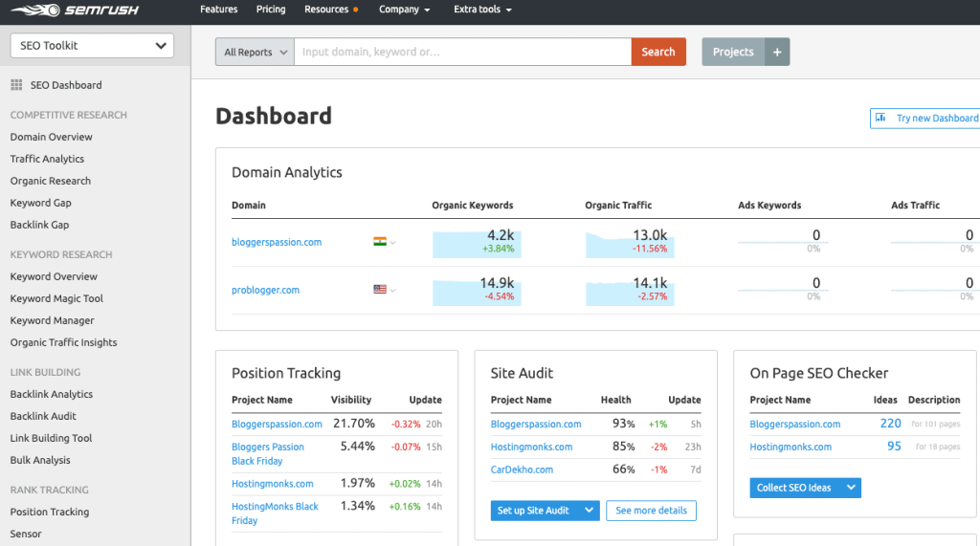980x546 pixels.
Task: Open problogger.com in Domain Analytics
Action: [x=265, y=290]
